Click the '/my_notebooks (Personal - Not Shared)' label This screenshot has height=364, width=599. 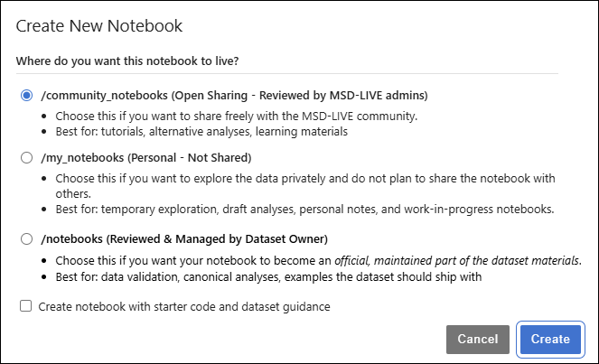coord(146,158)
